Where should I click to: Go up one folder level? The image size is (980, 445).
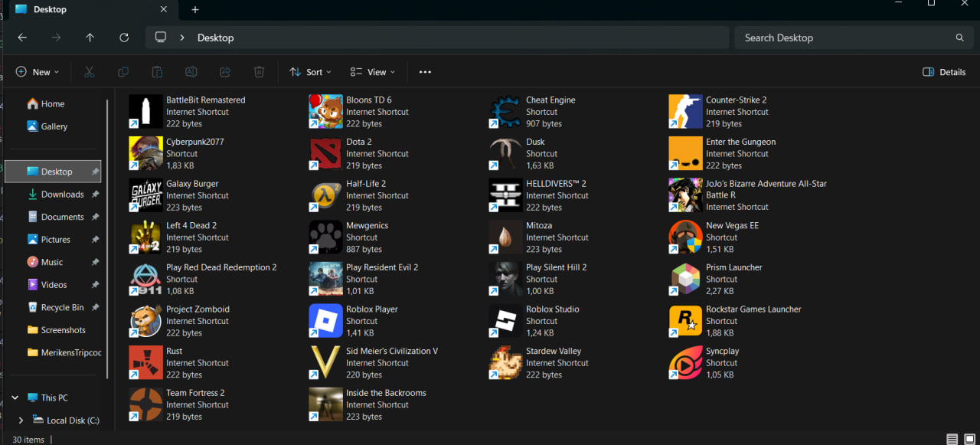point(90,38)
